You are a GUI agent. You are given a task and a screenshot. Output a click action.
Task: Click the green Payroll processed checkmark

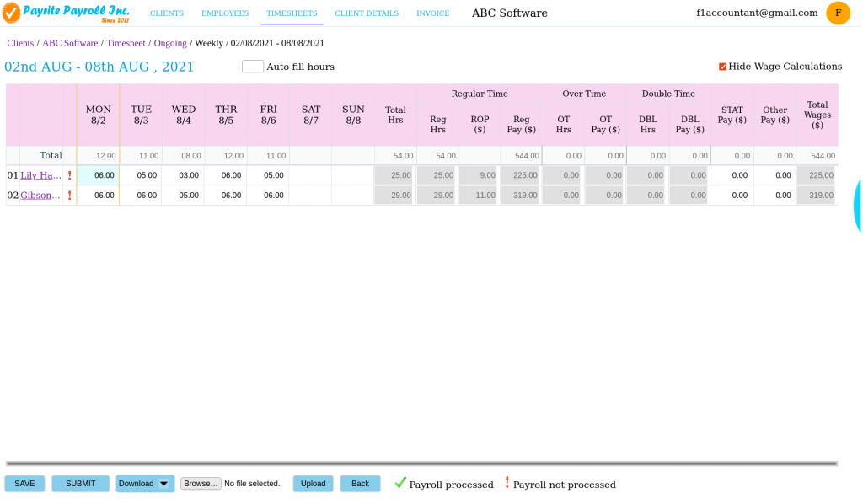pyautogui.click(x=400, y=482)
